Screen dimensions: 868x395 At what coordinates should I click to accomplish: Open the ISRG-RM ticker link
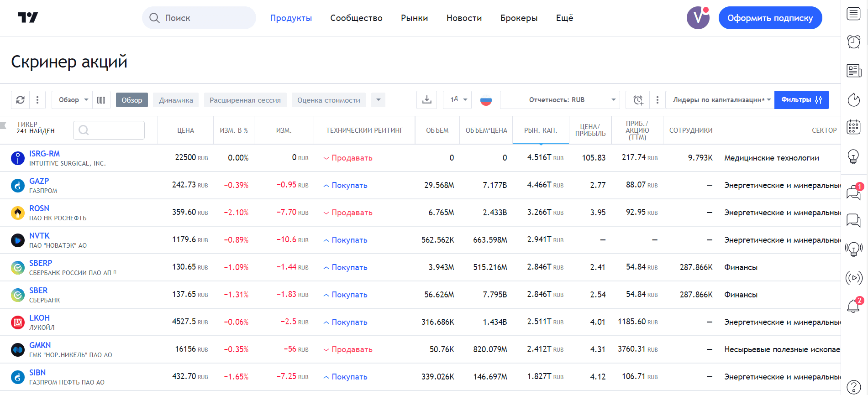pyautogui.click(x=44, y=154)
